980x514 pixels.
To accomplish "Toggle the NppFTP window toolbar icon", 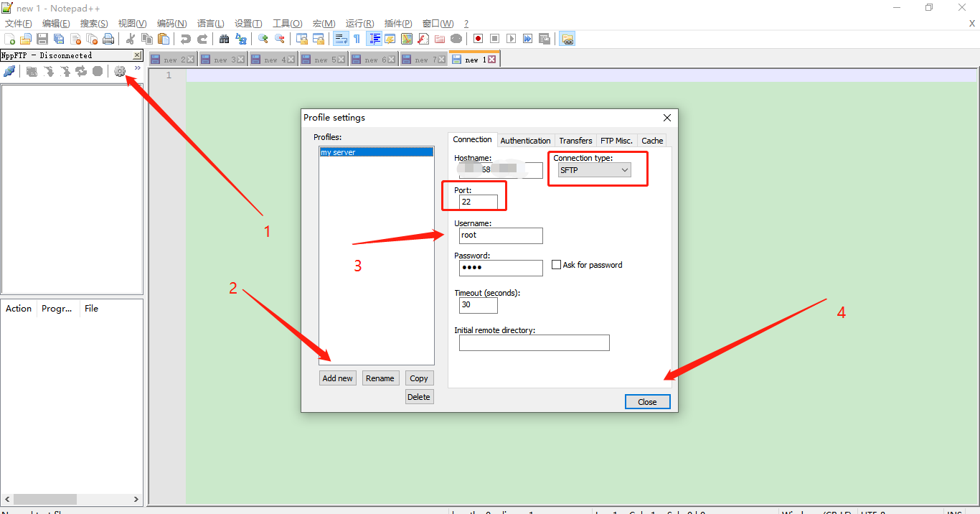I will click(567, 39).
